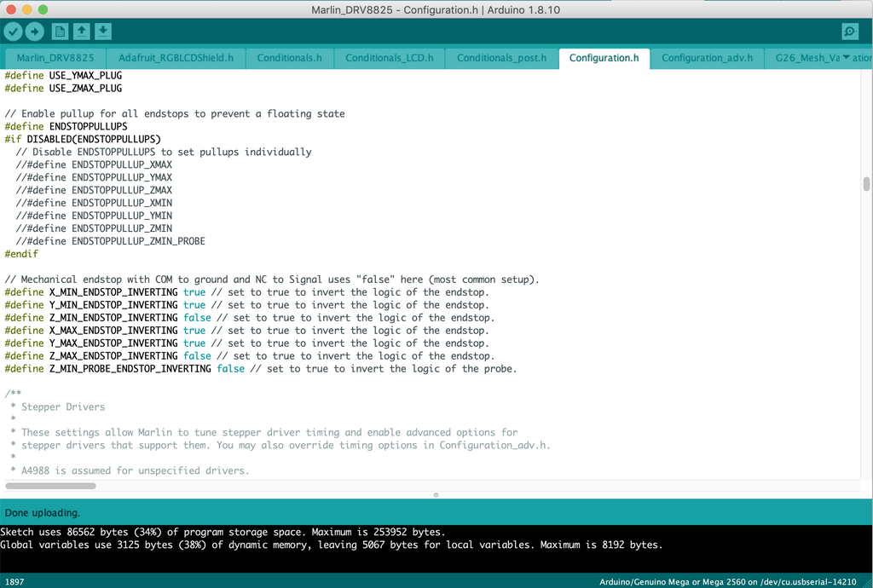873x588 pixels.
Task: Click 'false' value of Z_MIN_ENDSTOP_INVERTING
Action: click(x=197, y=318)
